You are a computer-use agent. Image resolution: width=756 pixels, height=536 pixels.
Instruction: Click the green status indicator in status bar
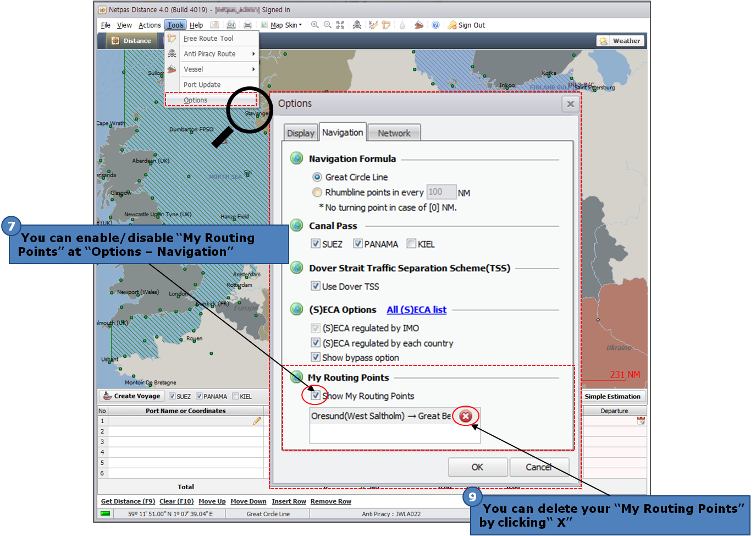105,514
